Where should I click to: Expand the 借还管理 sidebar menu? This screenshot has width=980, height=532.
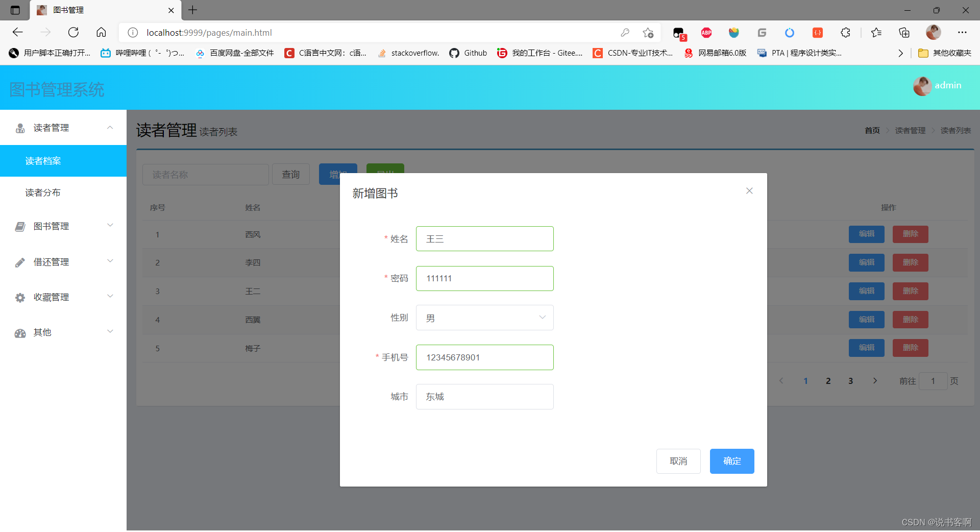(63, 262)
